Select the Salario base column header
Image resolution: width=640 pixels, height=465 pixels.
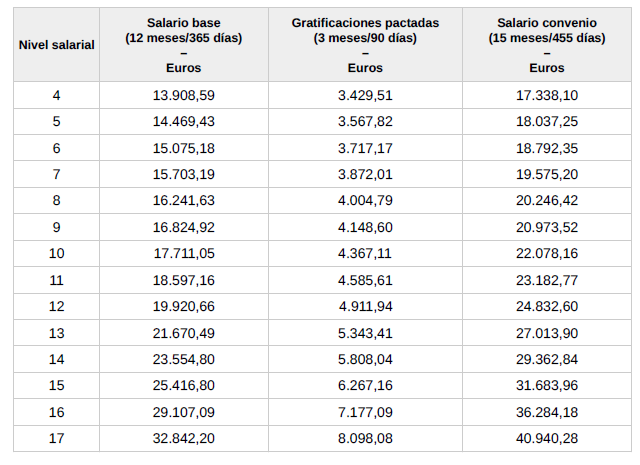click(184, 45)
